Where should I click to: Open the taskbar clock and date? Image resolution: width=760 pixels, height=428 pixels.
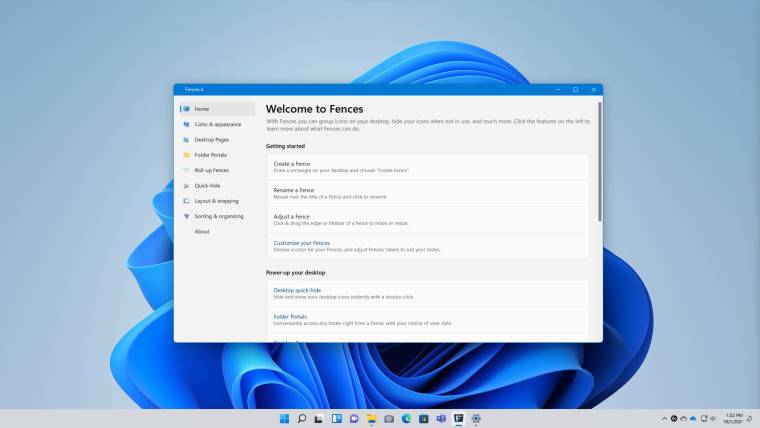tap(738, 418)
